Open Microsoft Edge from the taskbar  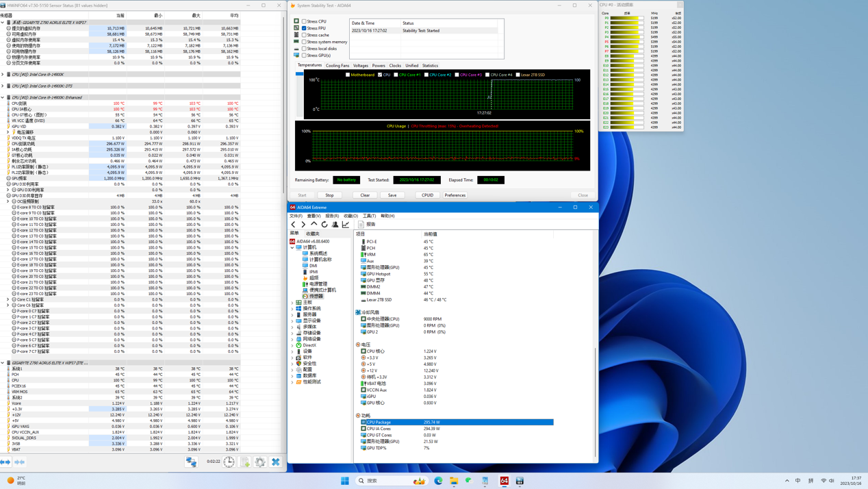click(x=439, y=481)
